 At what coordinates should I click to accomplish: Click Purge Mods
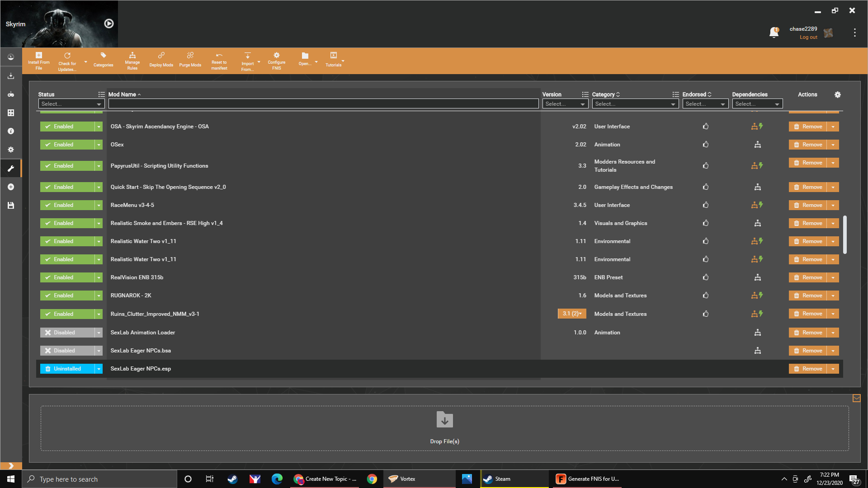190,60
